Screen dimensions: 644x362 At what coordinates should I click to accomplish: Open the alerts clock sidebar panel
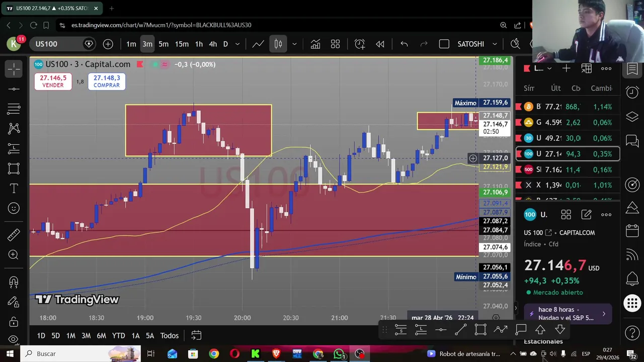(632, 93)
